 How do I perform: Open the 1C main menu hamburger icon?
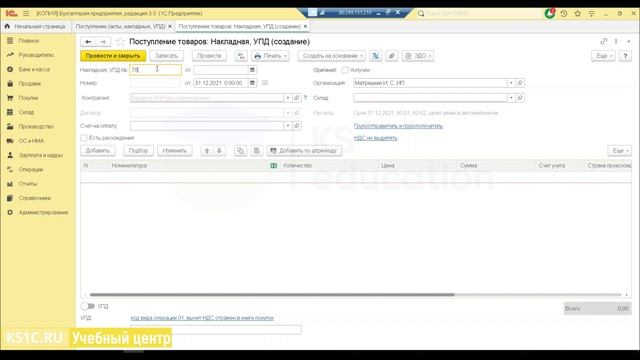pos(26,13)
